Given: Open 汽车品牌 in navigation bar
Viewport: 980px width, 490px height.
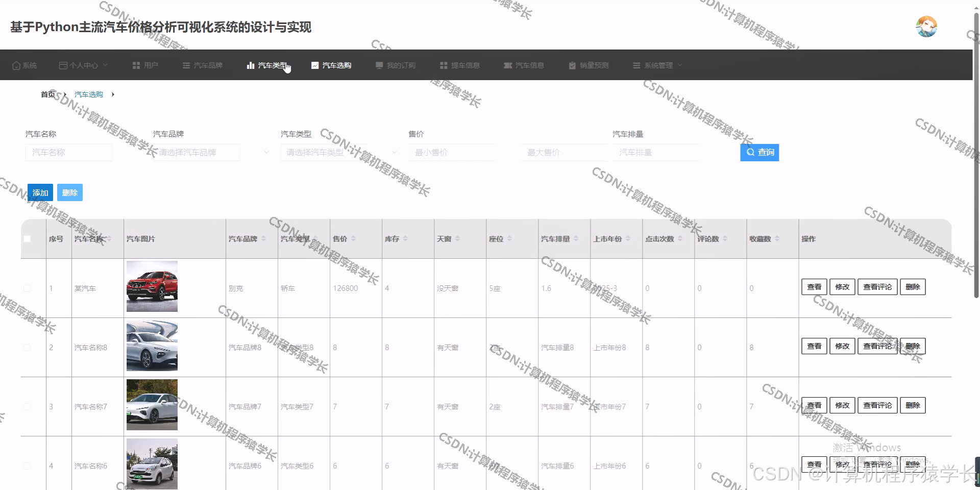Looking at the screenshot, I should coord(203,65).
